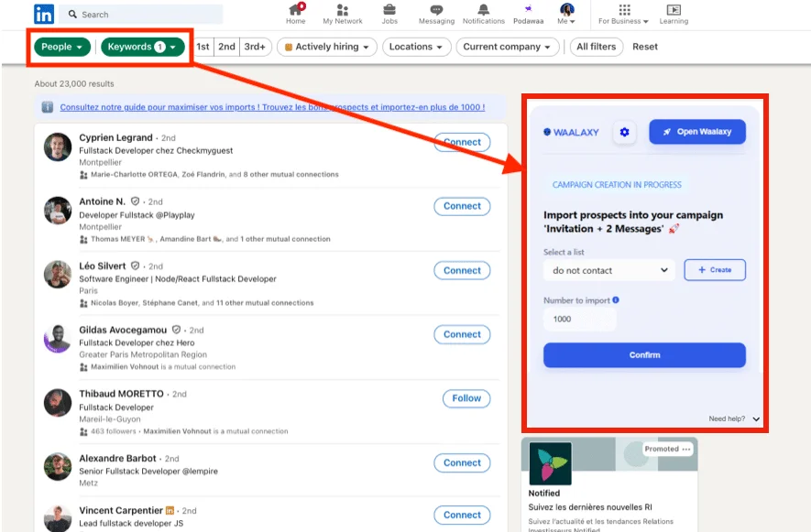Open Messaging from the nav bar
Viewport: 811px width, 532px height.
coord(436,14)
